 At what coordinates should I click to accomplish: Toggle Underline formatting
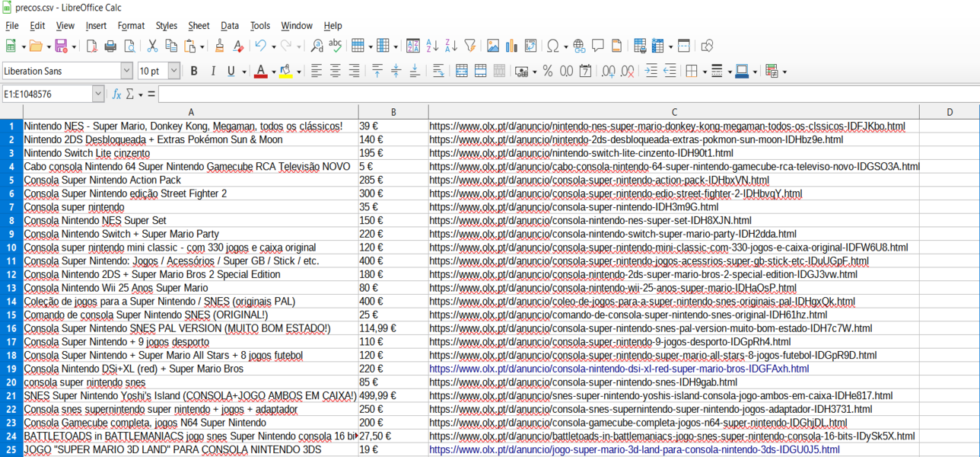point(231,71)
